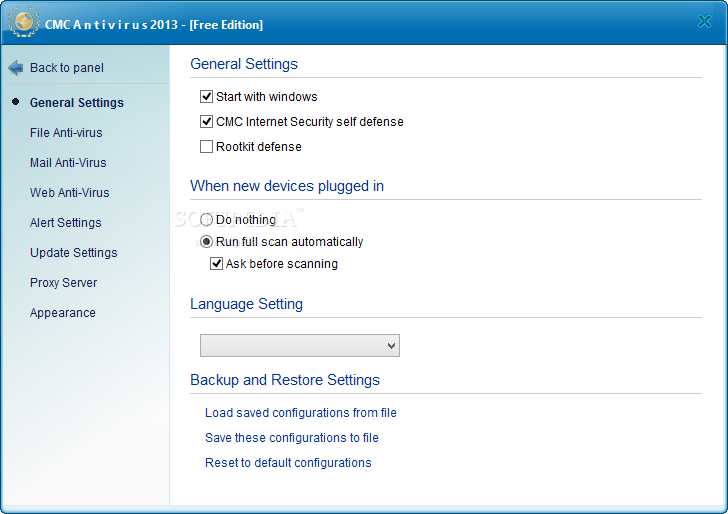Open the Language Setting dropdown
Screen dimensions: 728x514
coord(300,345)
